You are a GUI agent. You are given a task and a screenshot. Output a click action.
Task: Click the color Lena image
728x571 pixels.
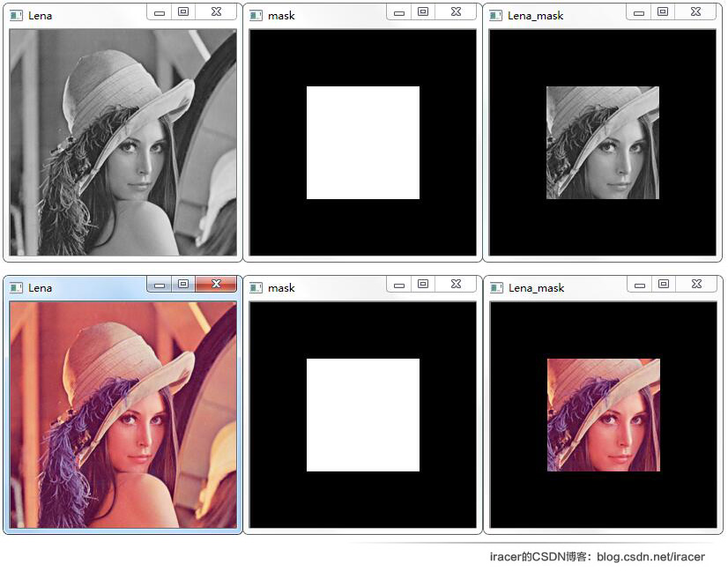pyautogui.click(x=123, y=414)
